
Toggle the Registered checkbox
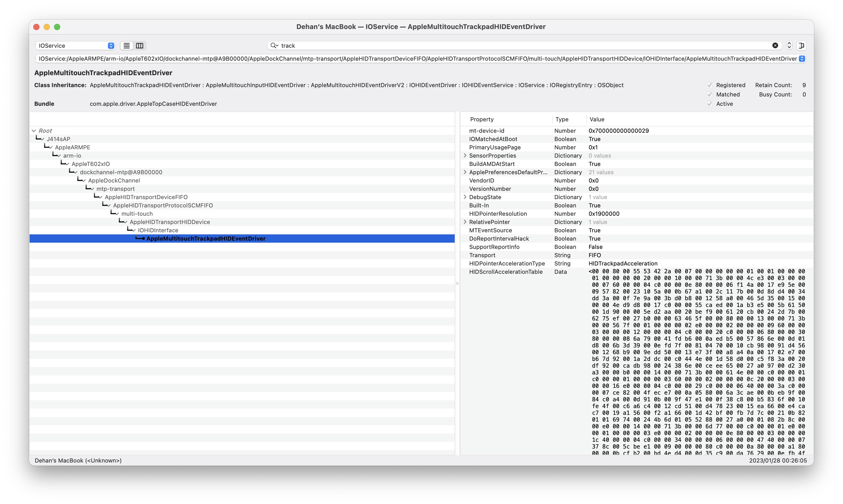[x=710, y=85]
